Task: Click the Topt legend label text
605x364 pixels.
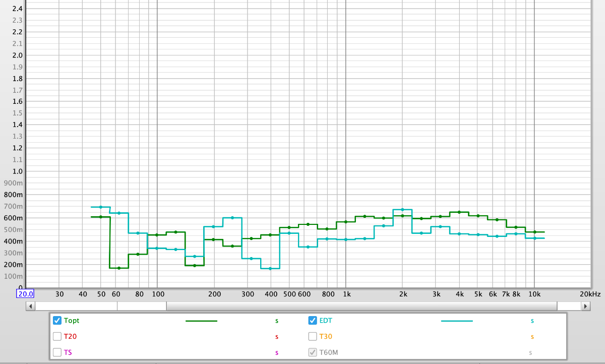Action: pos(72,321)
